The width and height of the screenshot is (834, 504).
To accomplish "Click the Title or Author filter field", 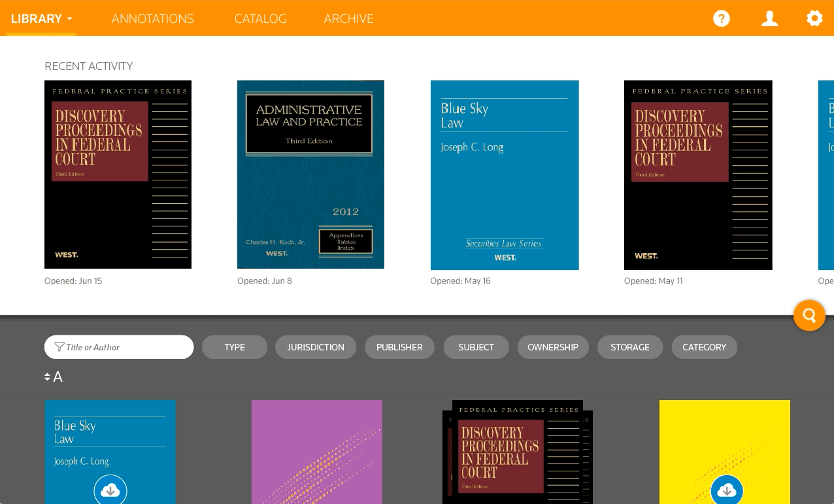I will click(119, 347).
